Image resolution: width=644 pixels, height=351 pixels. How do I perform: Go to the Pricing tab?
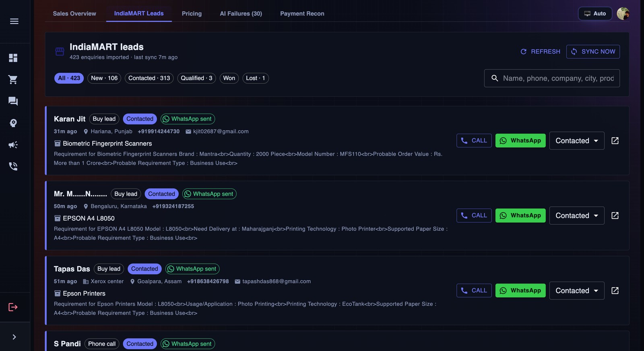point(192,14)
